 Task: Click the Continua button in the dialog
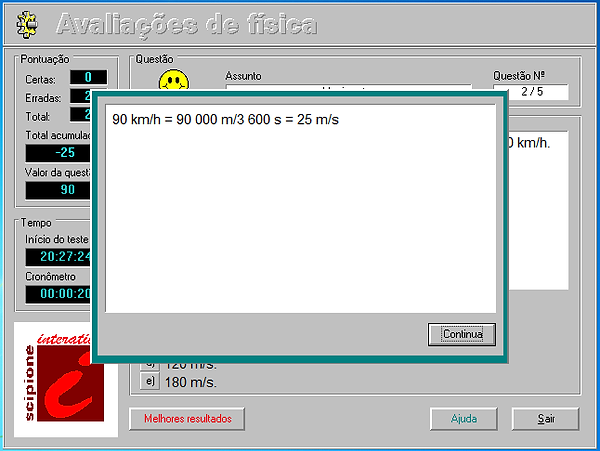coord(462,334)
